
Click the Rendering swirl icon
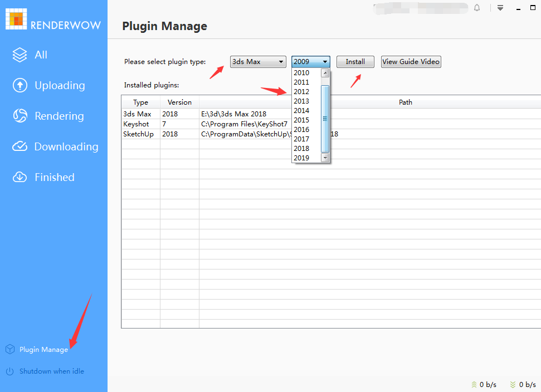(x=20, y=116)
